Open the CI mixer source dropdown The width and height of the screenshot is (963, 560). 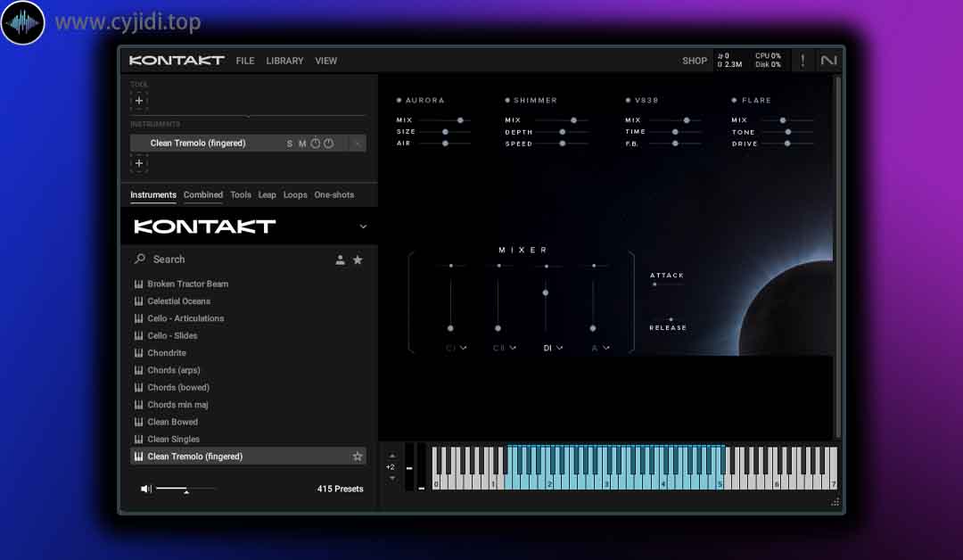[x=456, y=348]
